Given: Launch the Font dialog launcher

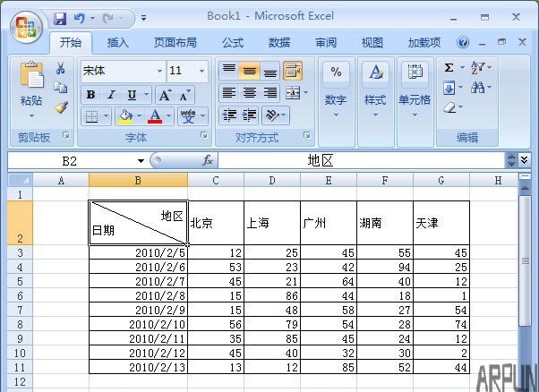Looking at the screenshot, I should 204,136.
